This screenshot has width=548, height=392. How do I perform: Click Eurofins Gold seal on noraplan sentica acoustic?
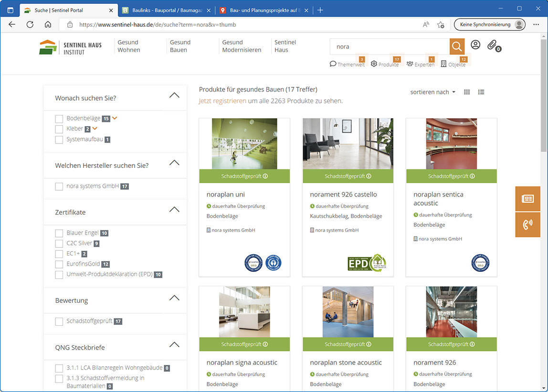click(480, 263)
